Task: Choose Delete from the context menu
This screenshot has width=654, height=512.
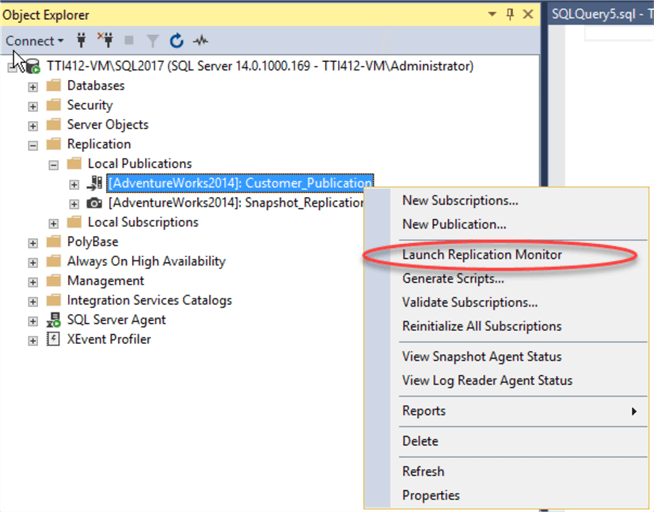Action: coord(506,441)
